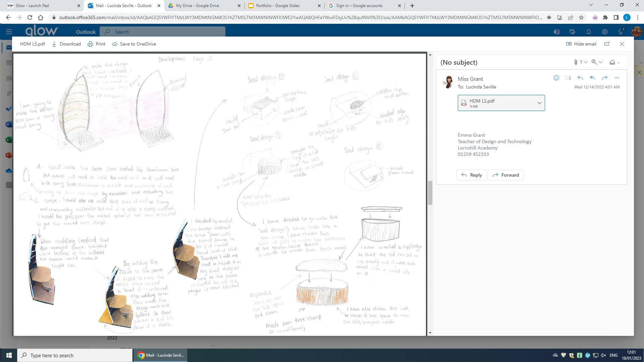The width and height of the screenshot is (644, 362).
Task: Toggle Hide email panel
Action: 581,44
